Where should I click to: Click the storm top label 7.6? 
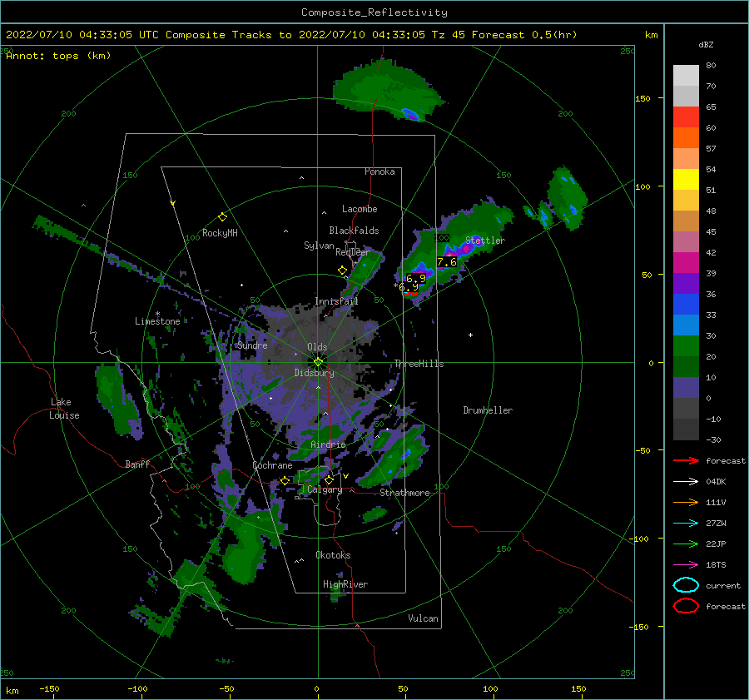447,262
